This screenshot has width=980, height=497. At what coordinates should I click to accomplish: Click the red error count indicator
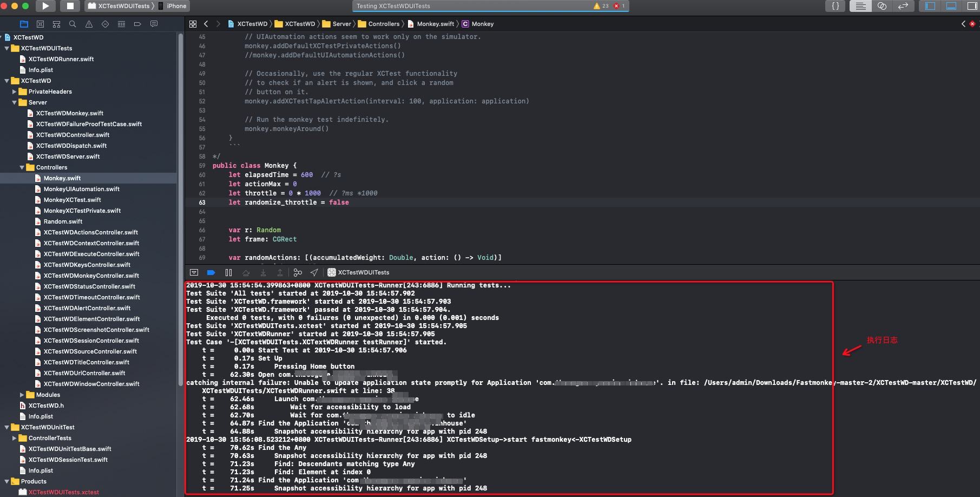pyautogui.click(x=619, y=6)
